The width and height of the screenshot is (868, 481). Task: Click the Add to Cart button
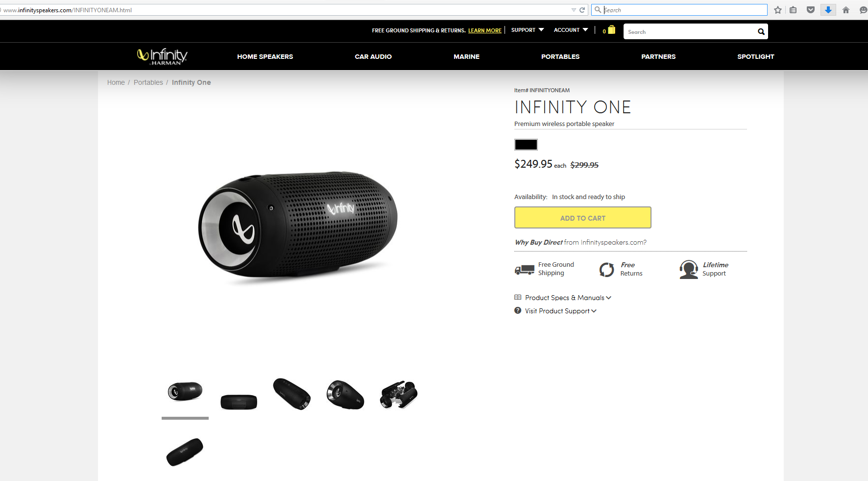click(x=583, y=218)
